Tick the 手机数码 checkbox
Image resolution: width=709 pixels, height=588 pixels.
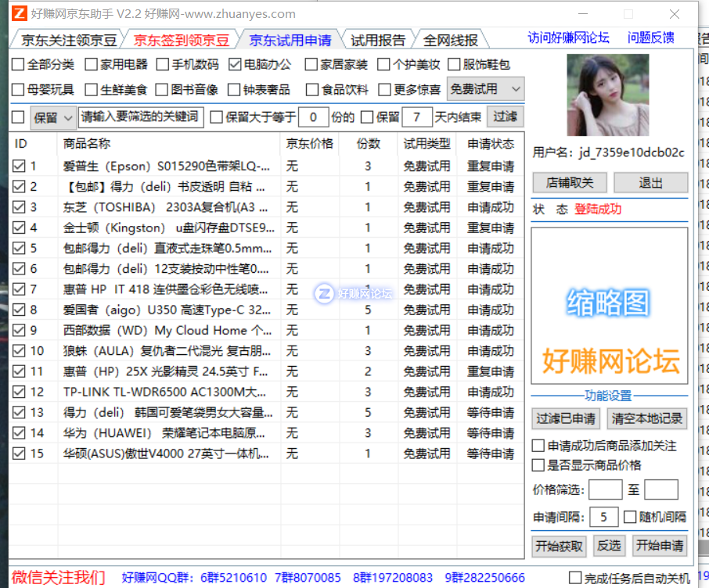pos(163,65)
